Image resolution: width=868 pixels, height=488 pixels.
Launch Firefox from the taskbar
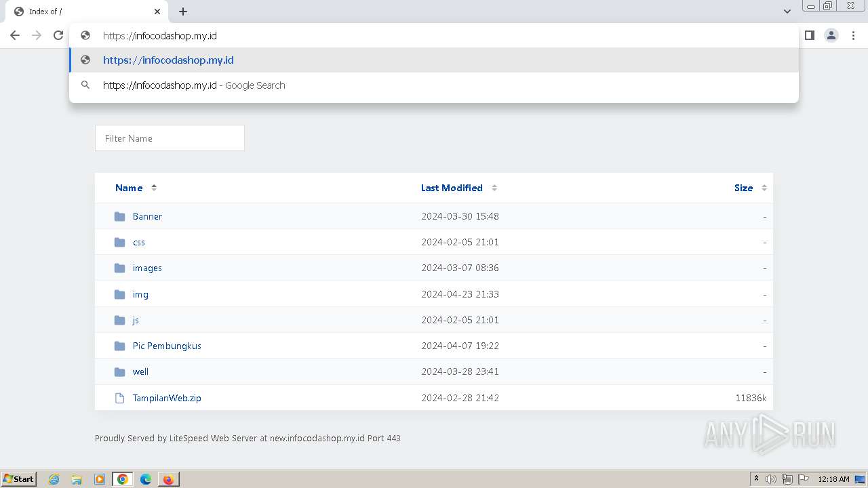168,479
